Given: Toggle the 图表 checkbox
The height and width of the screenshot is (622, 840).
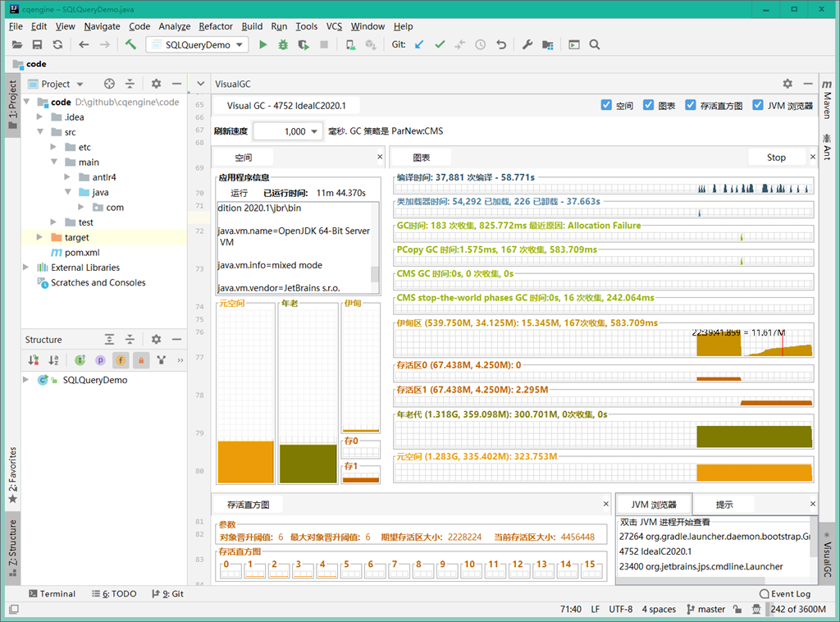Looking at the screenshot, I should (648, 105).
